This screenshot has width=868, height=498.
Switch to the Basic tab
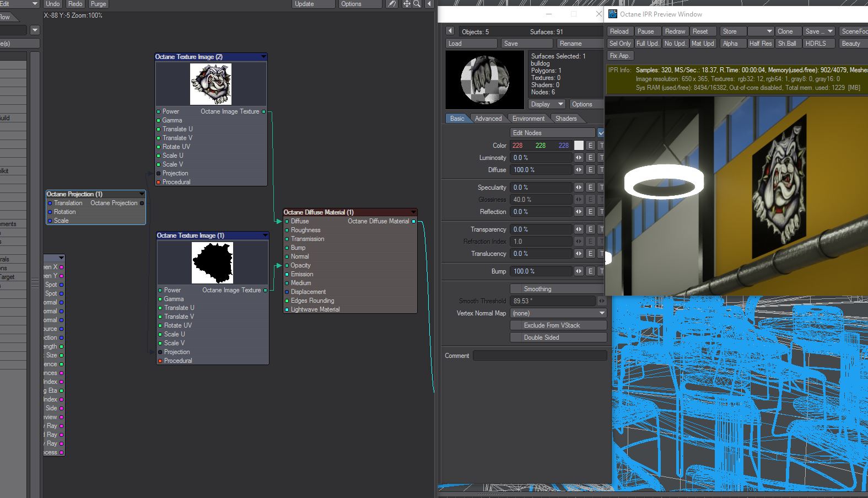(x=457, y=119)
